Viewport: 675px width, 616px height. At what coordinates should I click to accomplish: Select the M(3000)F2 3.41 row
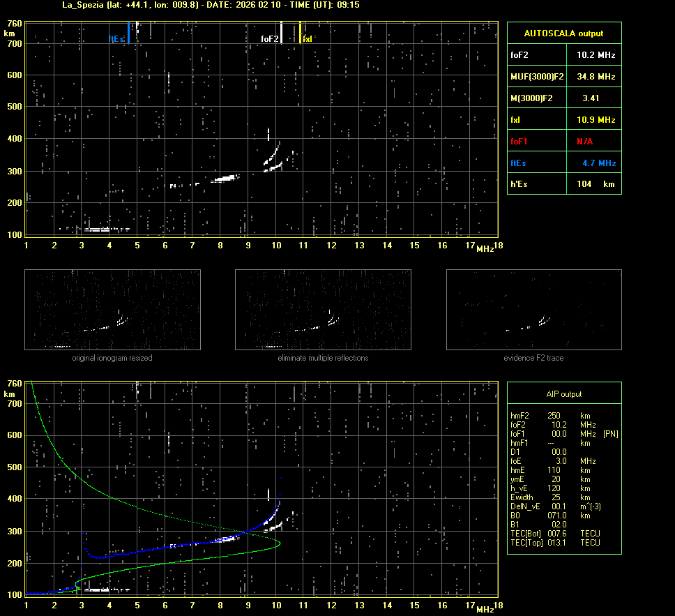tap(563, 98)
